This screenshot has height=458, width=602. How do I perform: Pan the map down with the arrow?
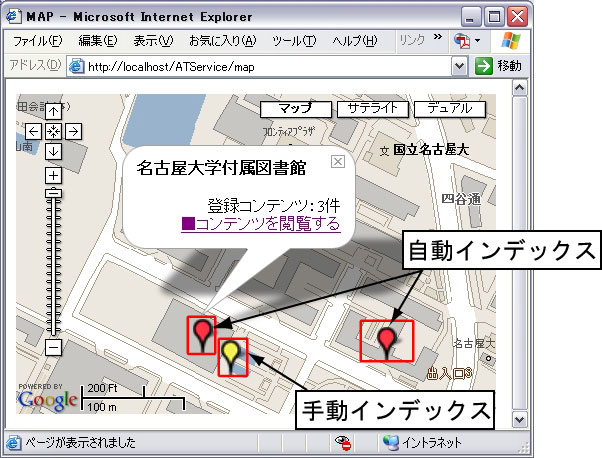pos(53,152)
